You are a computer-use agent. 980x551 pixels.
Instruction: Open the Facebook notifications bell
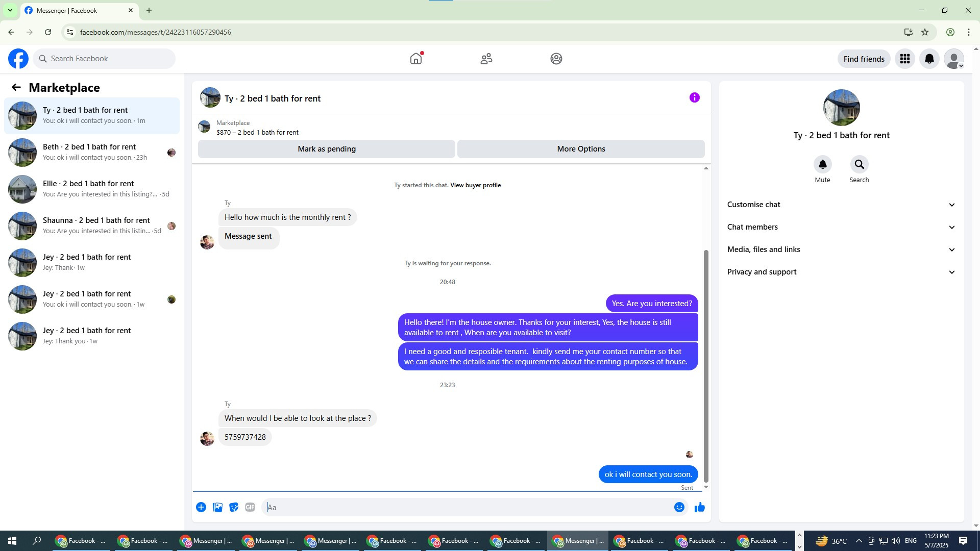coord(929,59)
